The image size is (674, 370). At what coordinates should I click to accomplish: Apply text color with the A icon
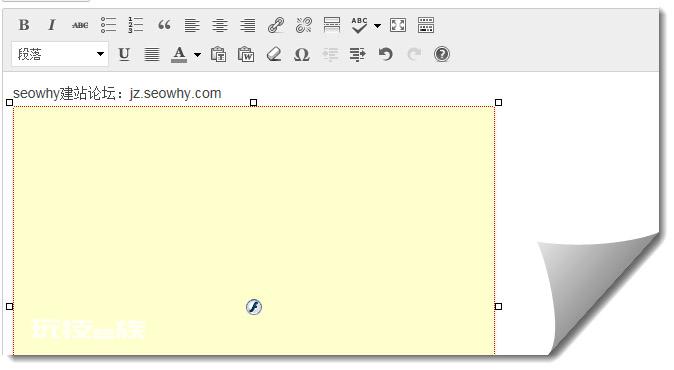click(x=179, y=54)
